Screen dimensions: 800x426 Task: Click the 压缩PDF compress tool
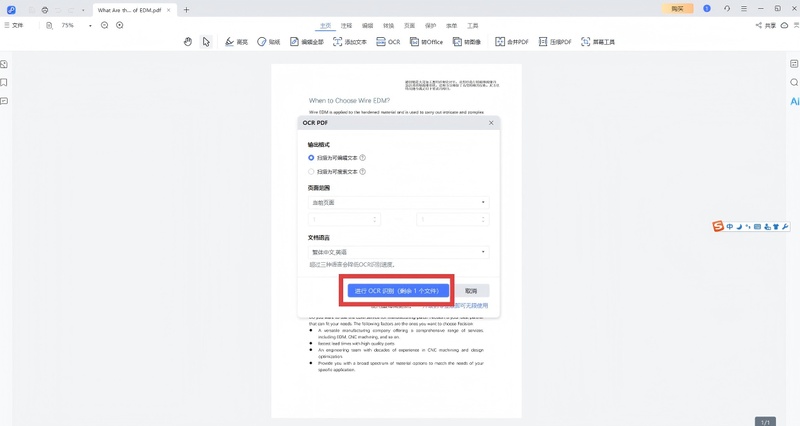[554, 42]
